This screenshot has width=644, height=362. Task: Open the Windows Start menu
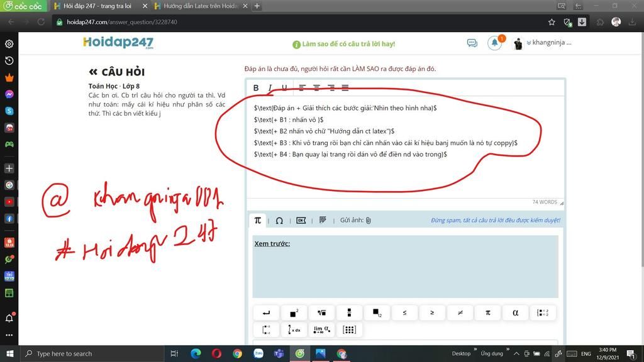[10, 354]
